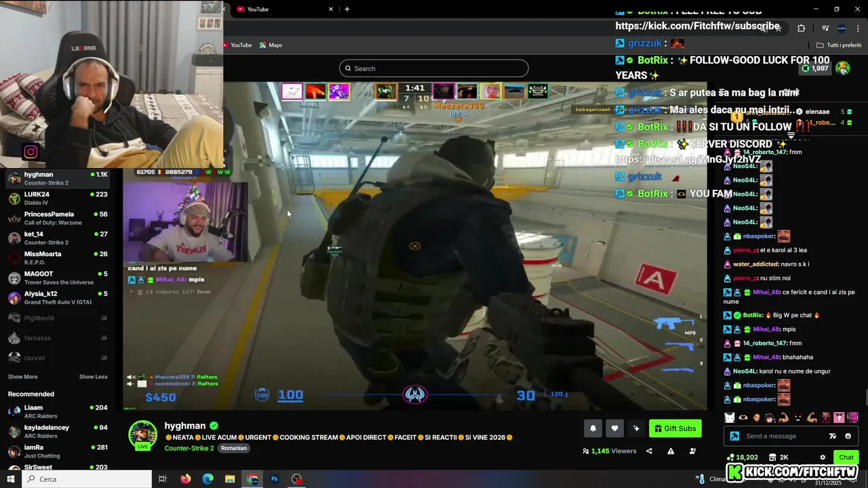868x488 pixels.
Task: Open recommended channel kayladelancey
Action: click(x=58, y=432)
